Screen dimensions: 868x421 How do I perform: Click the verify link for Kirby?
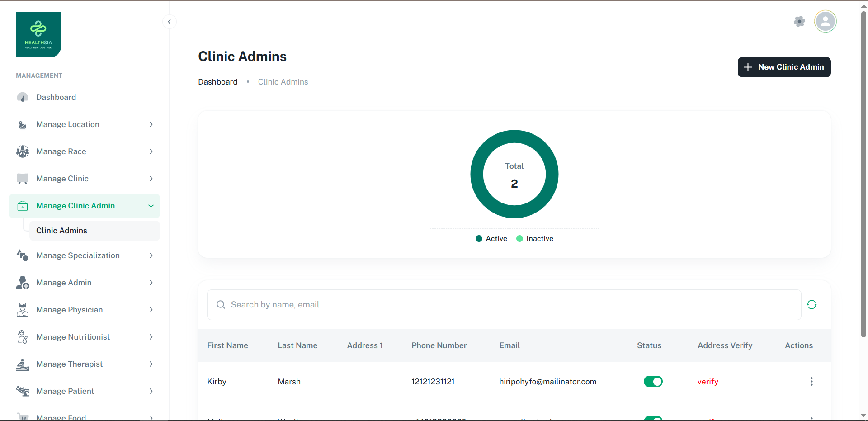(708, 382)
